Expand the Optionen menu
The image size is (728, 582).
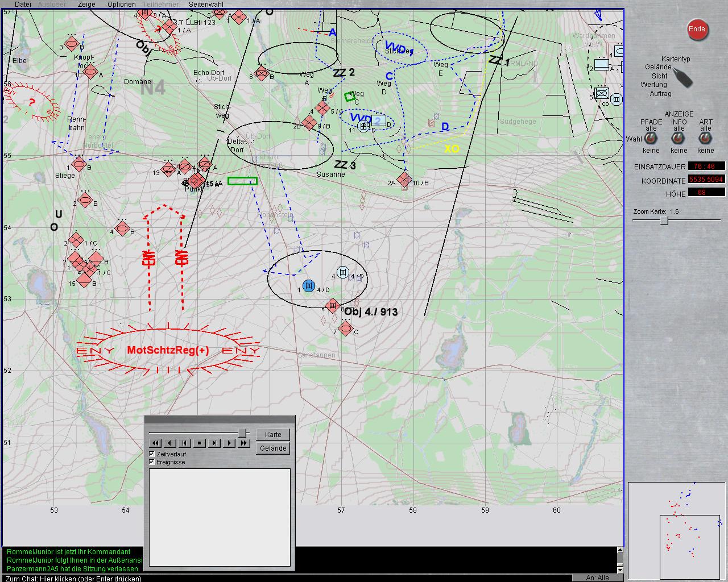coord(122,4)
